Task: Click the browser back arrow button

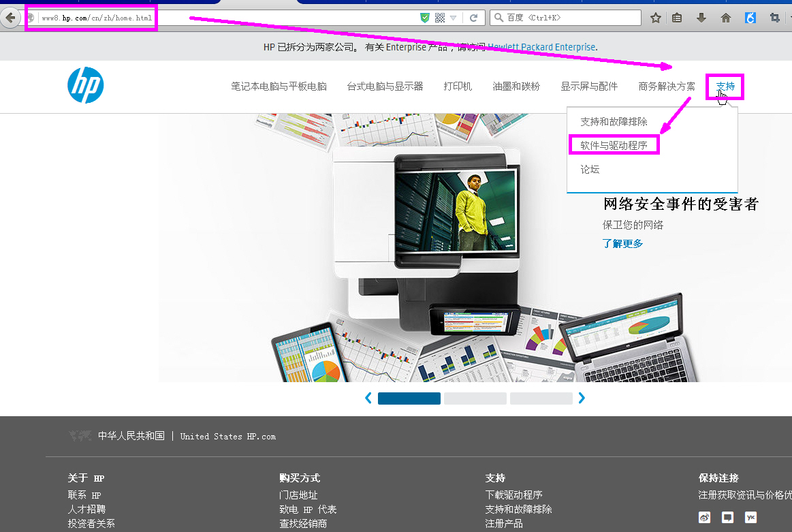Action: click(10, 18)
